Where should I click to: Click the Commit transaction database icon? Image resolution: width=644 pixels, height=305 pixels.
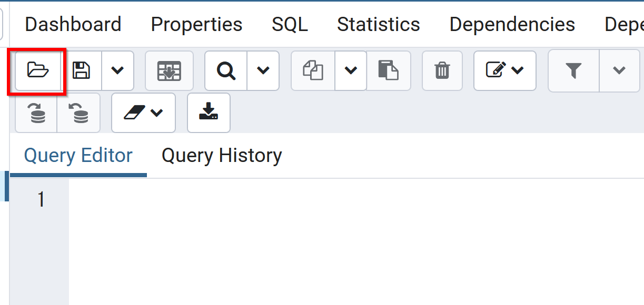pyautogui.click(x=36, y=113)
